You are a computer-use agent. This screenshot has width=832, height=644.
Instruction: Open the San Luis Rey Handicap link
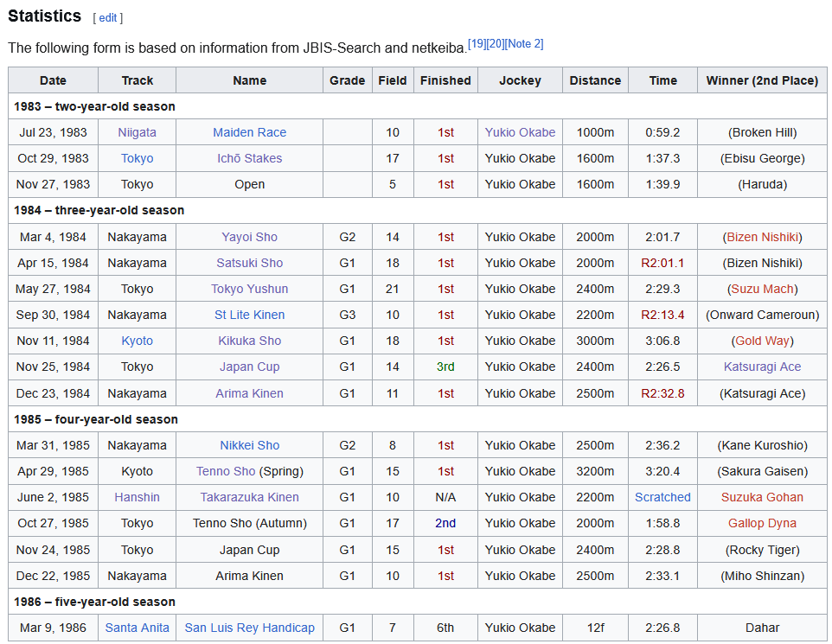coord(249,628)
